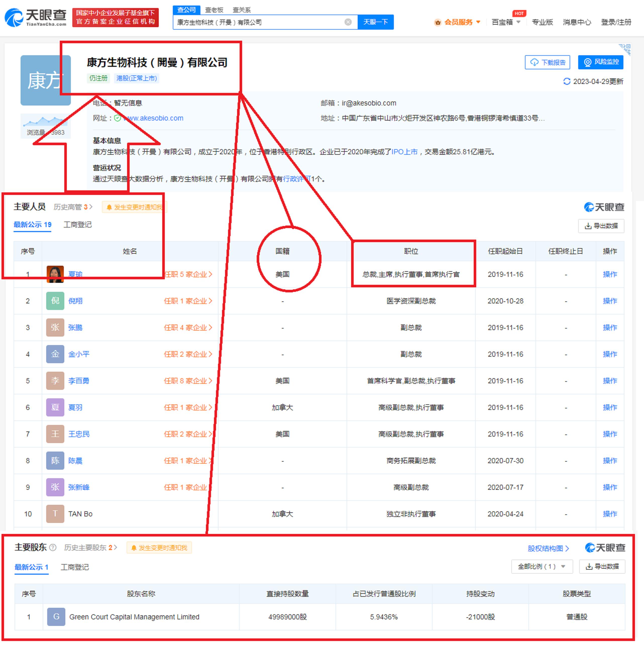Click the download icon on 下载报告 button
Image resolution: width=644 pixels, height=651 pixels.
click(534, 62)
